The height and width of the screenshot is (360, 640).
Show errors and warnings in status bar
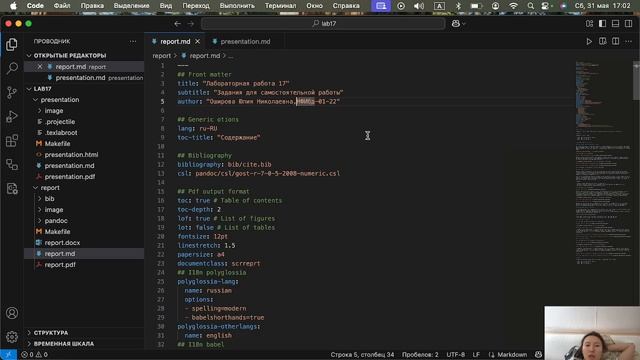tap(34, 355)
